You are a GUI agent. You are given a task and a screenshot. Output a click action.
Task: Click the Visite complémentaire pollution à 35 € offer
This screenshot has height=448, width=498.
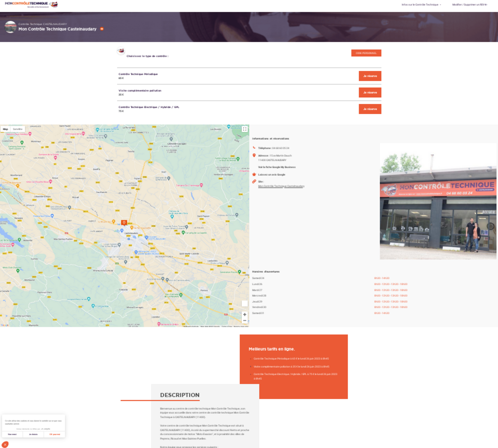tap(291, 367)
